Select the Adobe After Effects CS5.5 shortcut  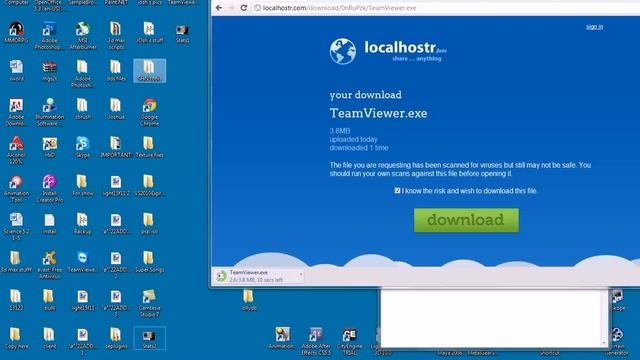[x=316, y=341]
